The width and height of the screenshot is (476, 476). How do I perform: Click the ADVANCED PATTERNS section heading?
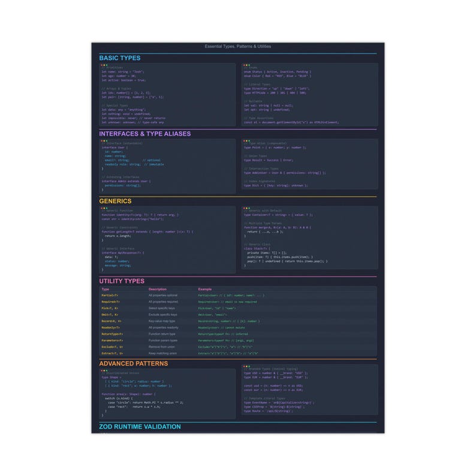click(x=134, y=364)
